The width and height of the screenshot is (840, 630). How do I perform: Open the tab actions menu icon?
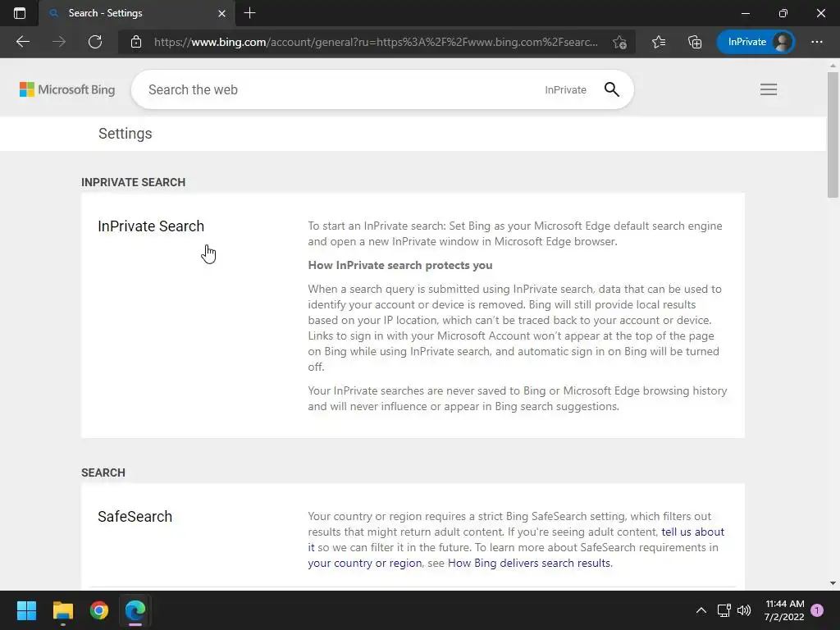point(20,13)
